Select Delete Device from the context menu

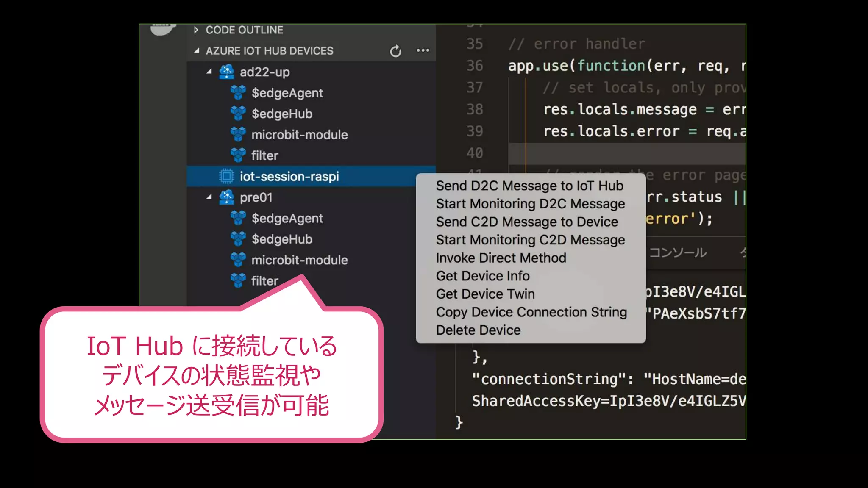(x=478, y=330)
